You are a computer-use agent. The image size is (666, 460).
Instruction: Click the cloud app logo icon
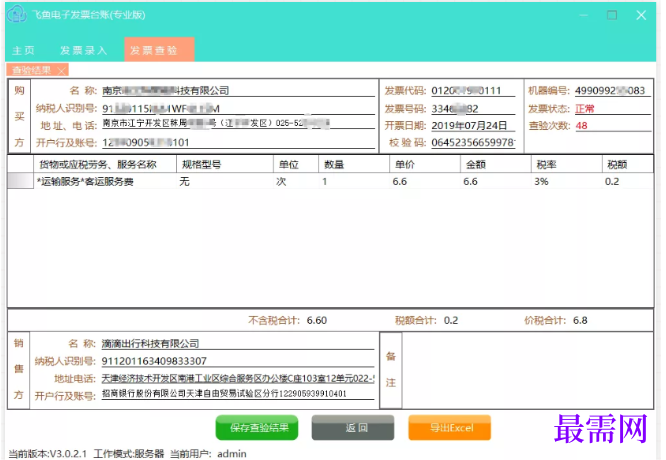point(17,14)
